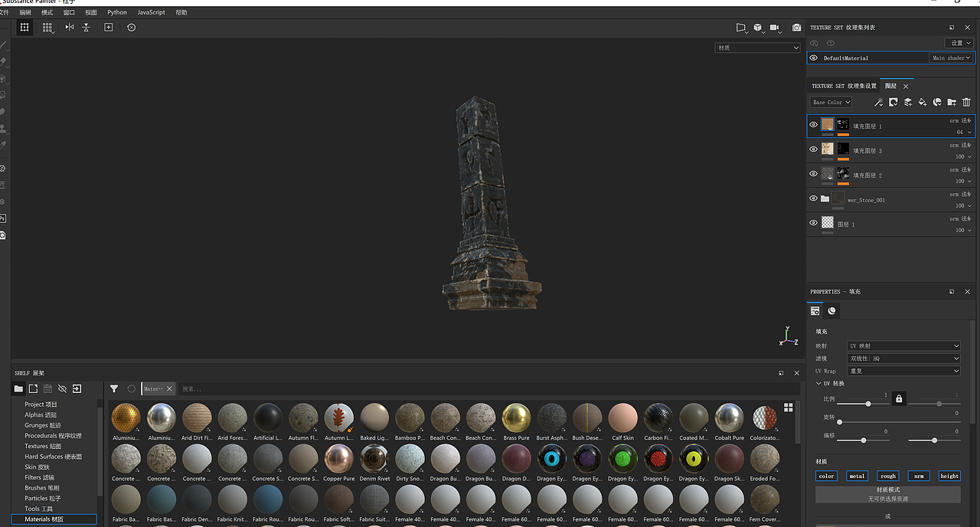Open the 模式 menu
980x527 pixels.
click(x=47, y=12)
